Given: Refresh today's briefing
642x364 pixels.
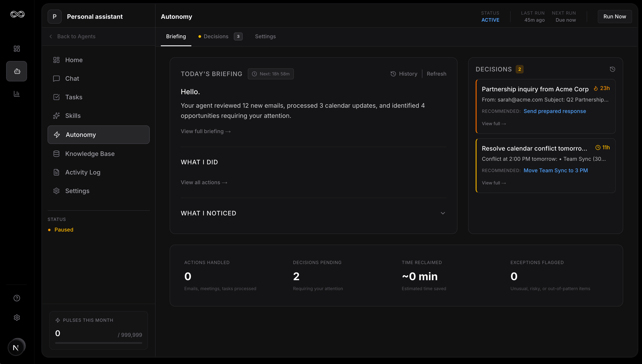Looking at the screenshot, I should (437, 74).
